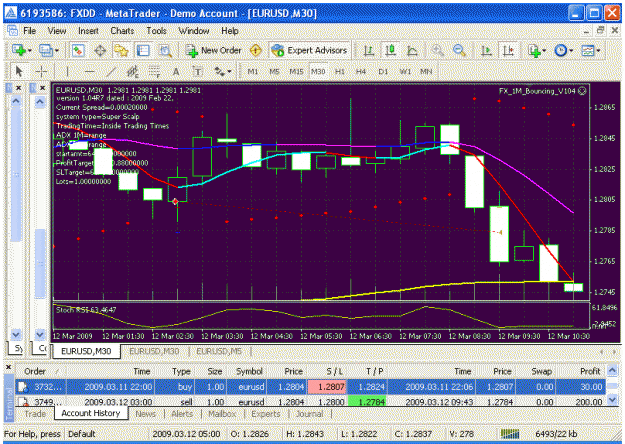Open the Experts terminal tab
This screenshot has height=444, width=625.
(265, 414)
